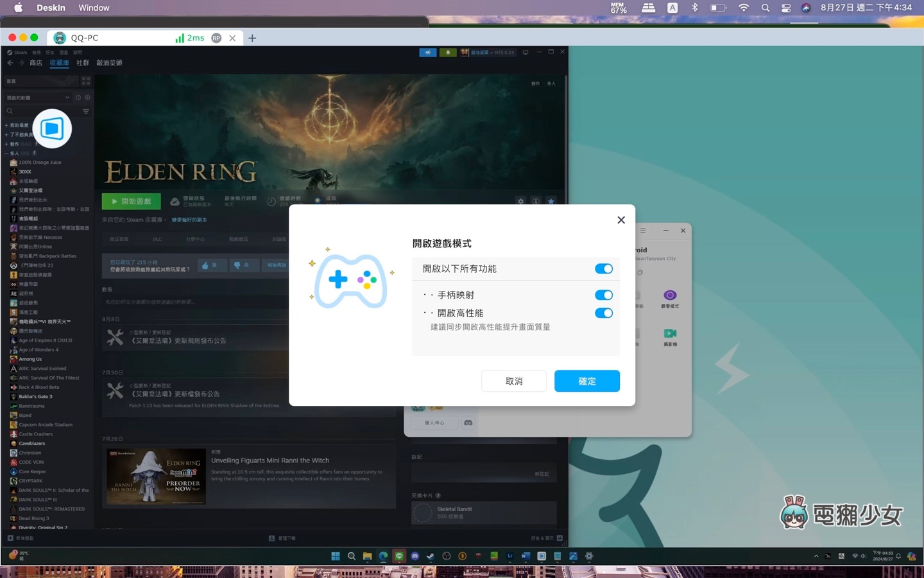Open the hamburger menu in DeskIn window
The height and width of the screenshot is (578, 924).
642,231
